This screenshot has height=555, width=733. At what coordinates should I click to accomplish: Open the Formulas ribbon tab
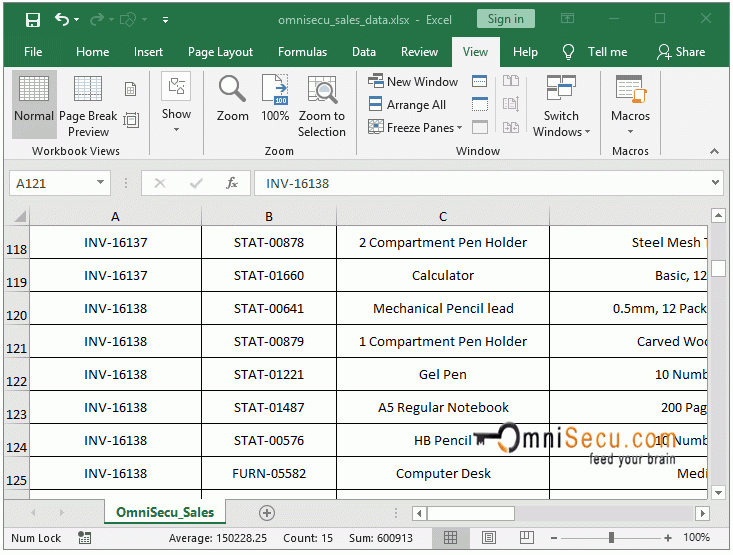pyautogui.click(x=302, y=52)
